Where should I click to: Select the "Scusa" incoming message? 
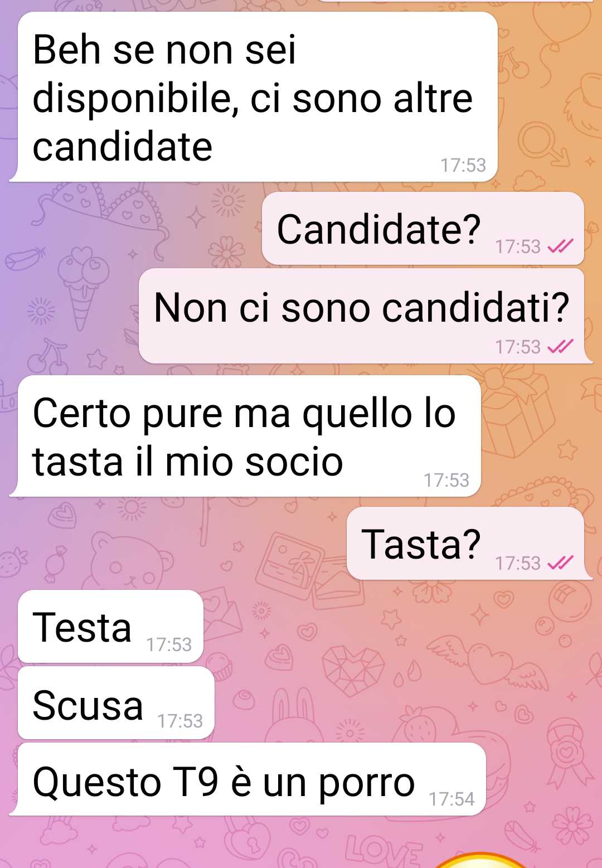116,703
